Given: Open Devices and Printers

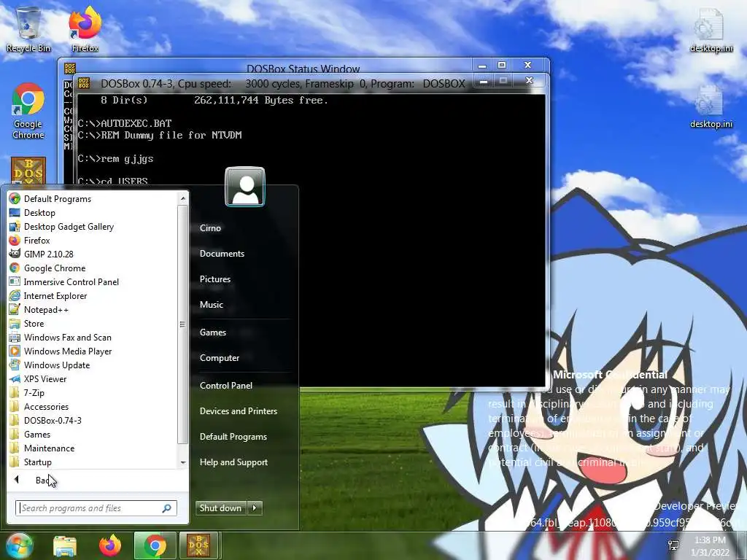Looking at the screenshot, I should [239, 411].
